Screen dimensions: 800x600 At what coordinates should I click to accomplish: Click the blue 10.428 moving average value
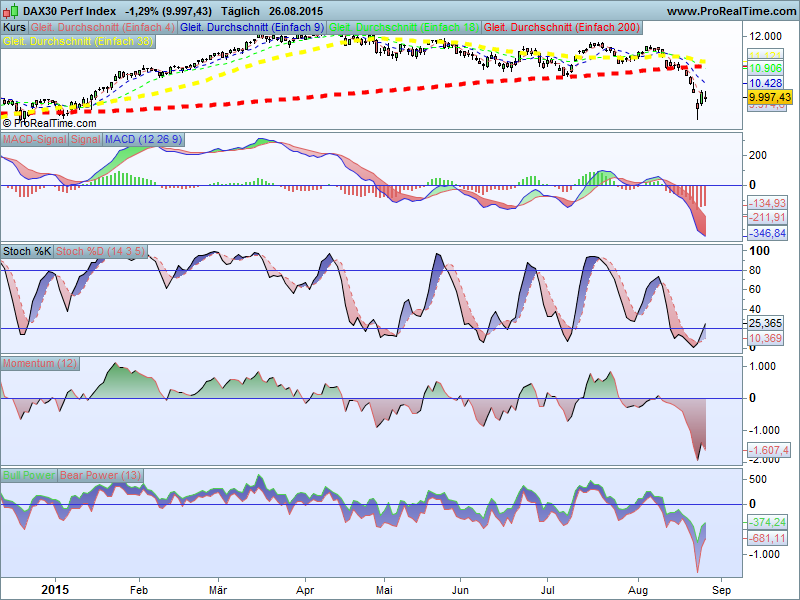pos(766,83)
